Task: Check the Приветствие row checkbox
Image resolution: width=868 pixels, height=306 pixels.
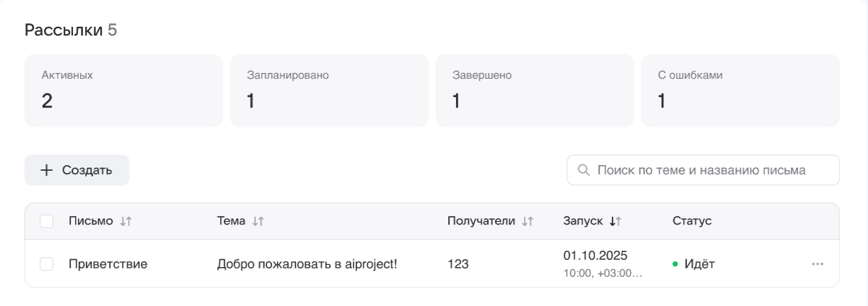Action: [47, 264]
